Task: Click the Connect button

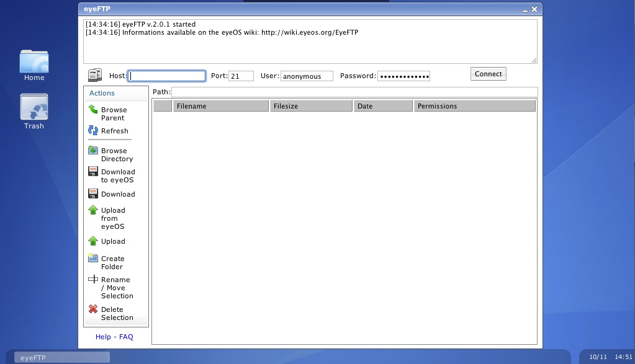Action: [x=489, y=74]
